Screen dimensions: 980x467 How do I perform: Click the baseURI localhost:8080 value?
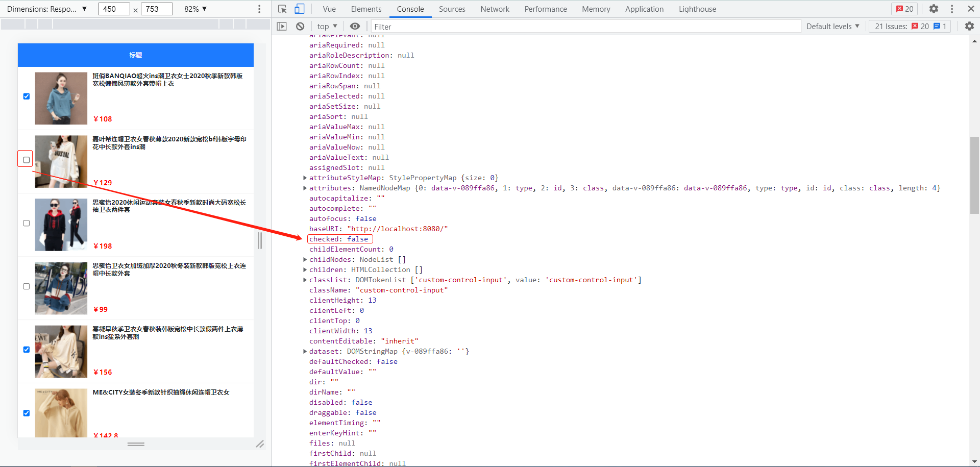(398, 229)
